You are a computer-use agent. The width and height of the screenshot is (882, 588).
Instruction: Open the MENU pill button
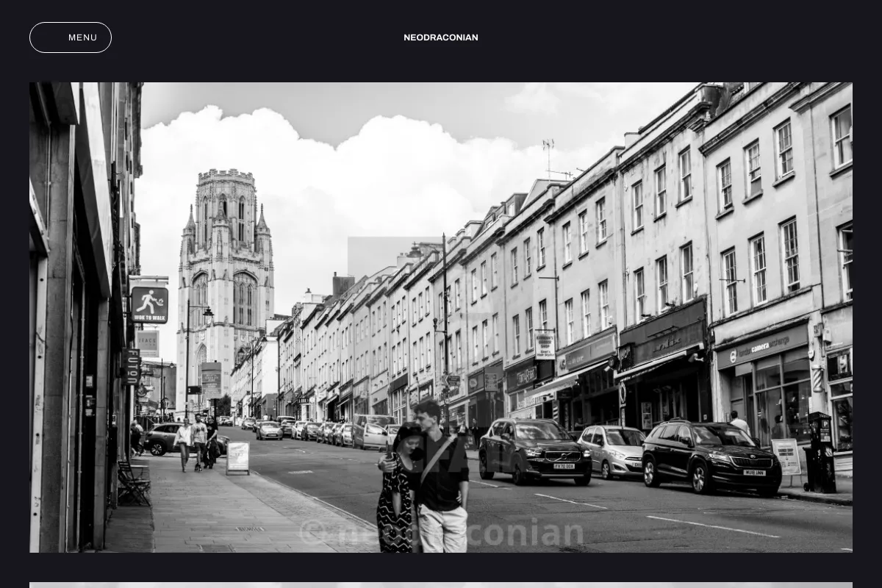(x=71, y=37)
